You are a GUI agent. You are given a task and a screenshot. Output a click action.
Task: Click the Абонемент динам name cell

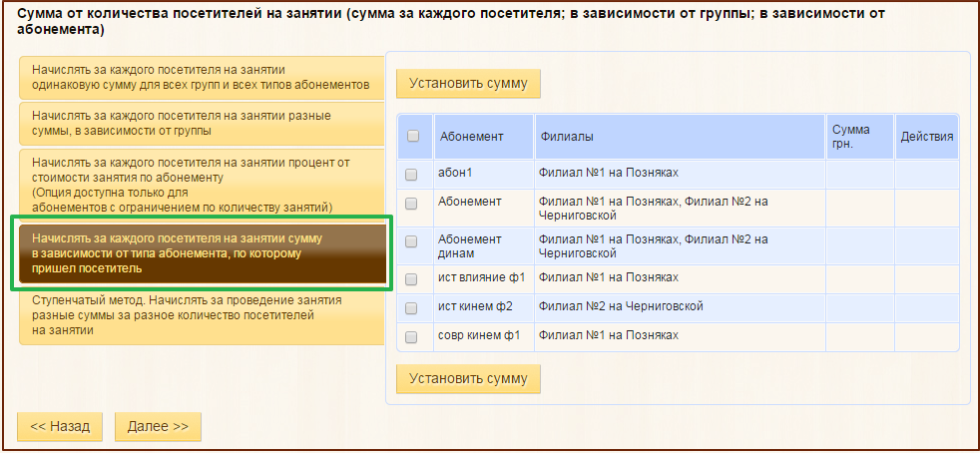[x=484, y=246]
